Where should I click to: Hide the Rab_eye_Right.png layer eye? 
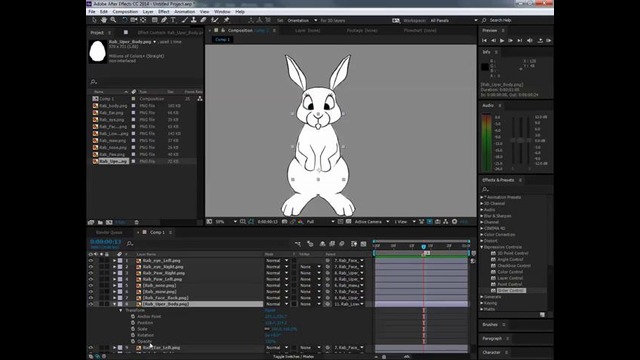point(91,267)
